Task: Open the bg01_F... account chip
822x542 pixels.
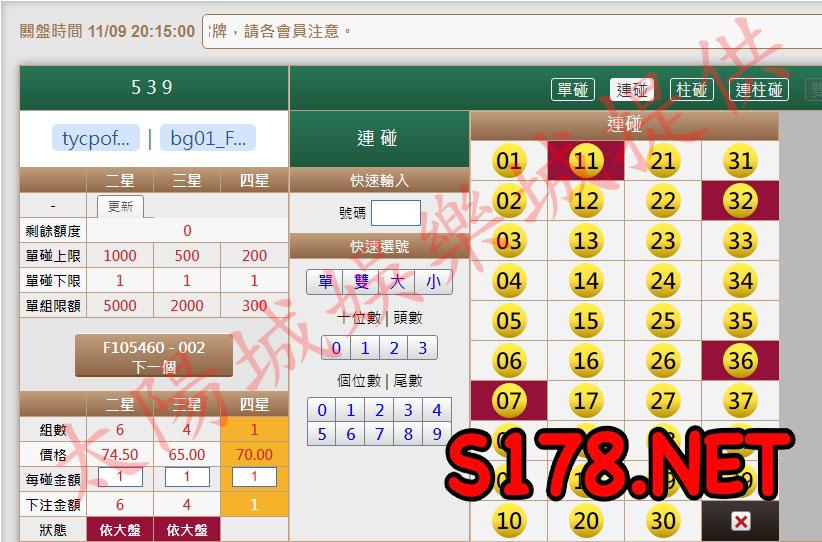Action: coord(208,138)
